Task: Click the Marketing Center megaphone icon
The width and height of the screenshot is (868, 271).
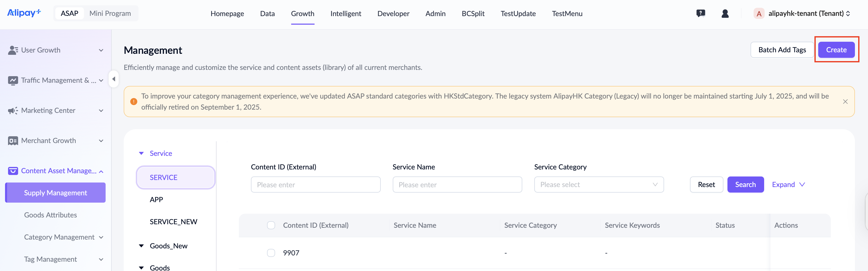Action: tap(13, 111)
